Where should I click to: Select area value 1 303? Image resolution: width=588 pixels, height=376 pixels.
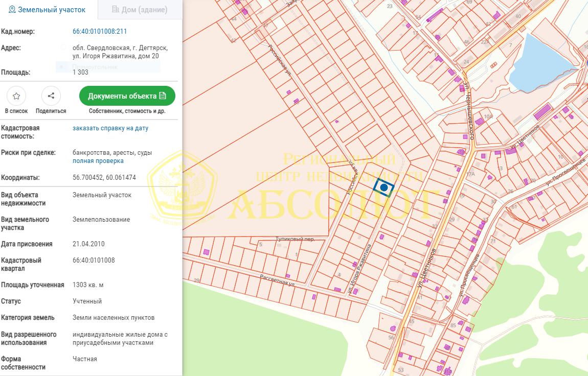[80, 72]
